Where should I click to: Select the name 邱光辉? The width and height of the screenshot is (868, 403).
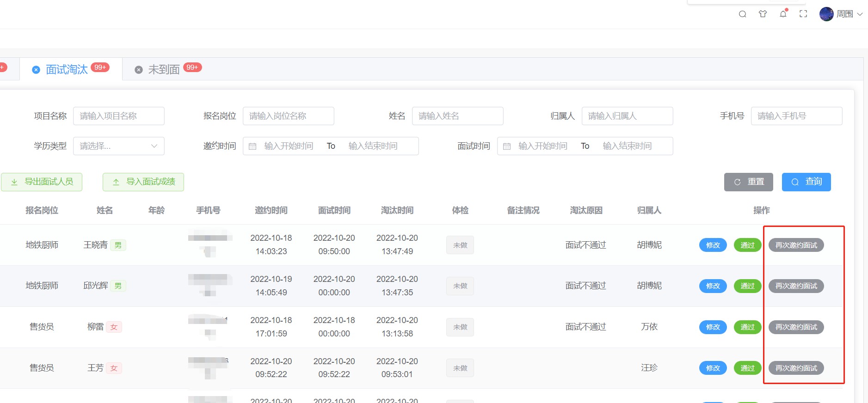point(95,286)
